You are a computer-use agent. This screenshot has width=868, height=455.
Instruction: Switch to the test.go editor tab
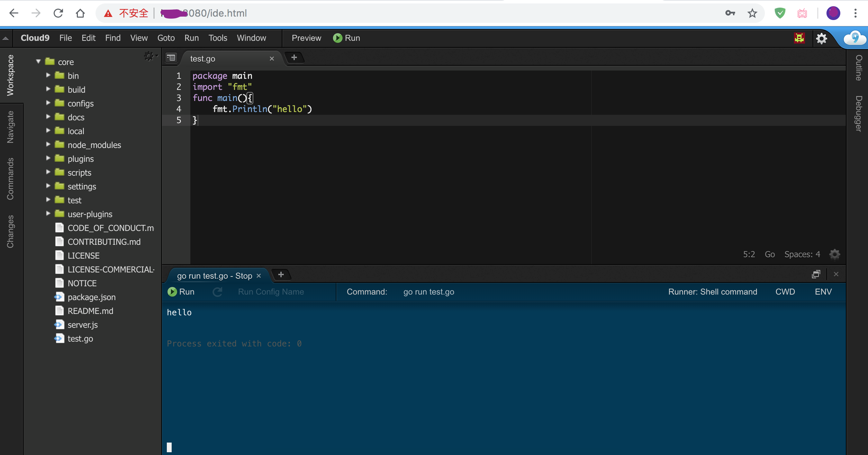203,59
